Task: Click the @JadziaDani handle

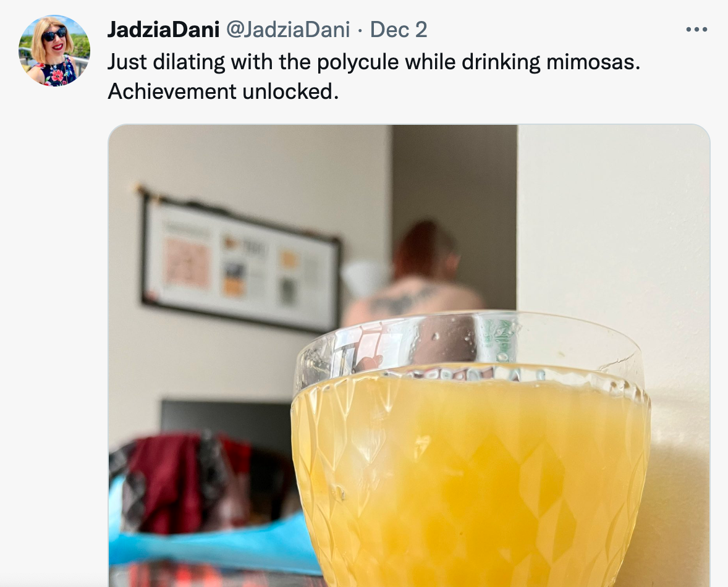Action: (288, 30)
